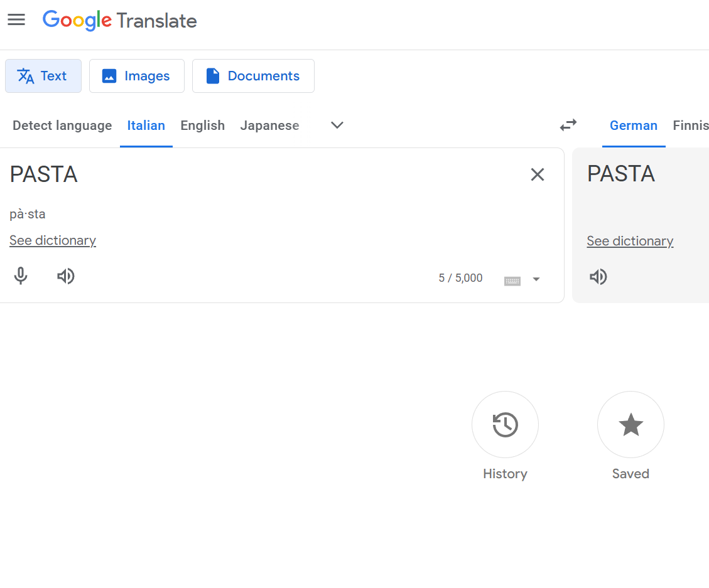
Task: Select English as source language
Action: click(x=202, y=126)
